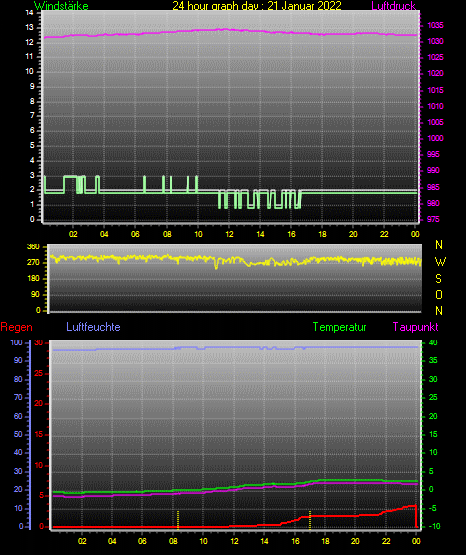Screen dimensions: 466x555
Task: Click the 270 wind direction axis value
Action: coord(33,263)
